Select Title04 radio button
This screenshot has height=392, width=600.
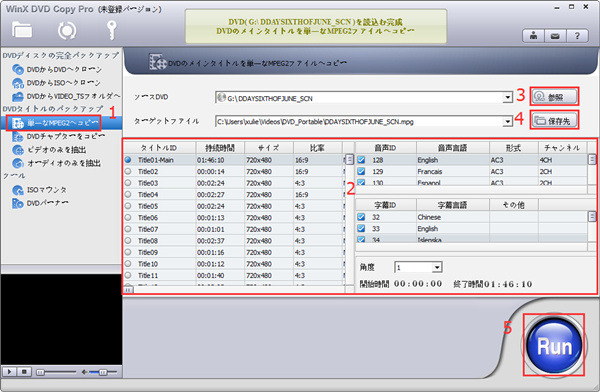click(128, 194)
